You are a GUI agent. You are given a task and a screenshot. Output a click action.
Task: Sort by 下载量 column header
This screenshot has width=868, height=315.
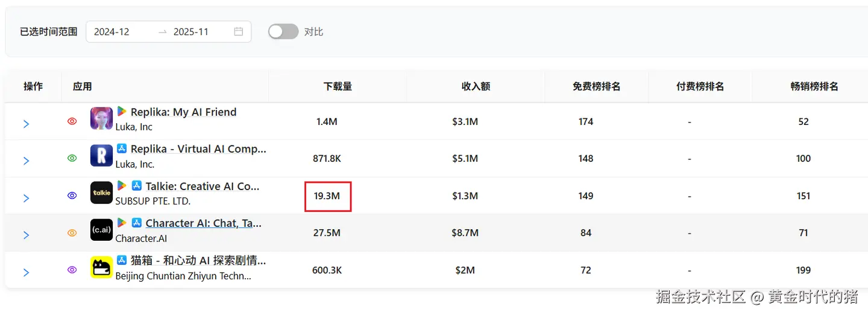338,86
